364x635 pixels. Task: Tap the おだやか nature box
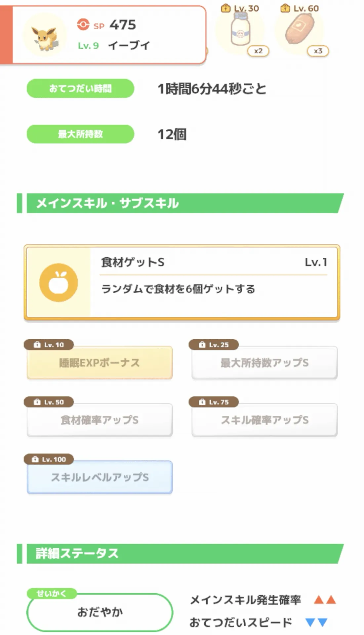pos(100,612)
